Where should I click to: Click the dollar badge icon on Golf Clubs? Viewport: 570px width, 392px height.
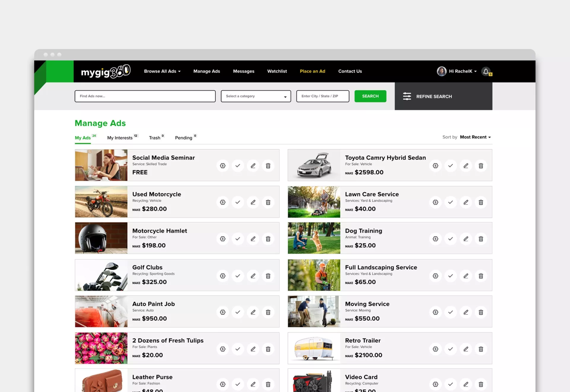[223, 276]
